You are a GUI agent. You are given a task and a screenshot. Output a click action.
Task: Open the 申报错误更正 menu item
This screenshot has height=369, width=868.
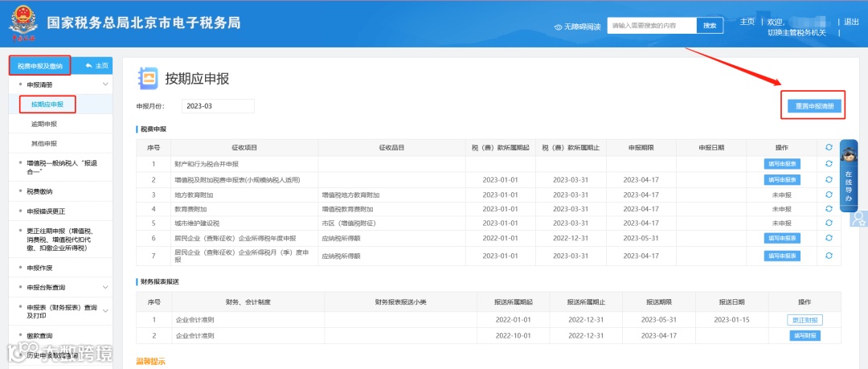pyautogui.click(x=46, y=211)
